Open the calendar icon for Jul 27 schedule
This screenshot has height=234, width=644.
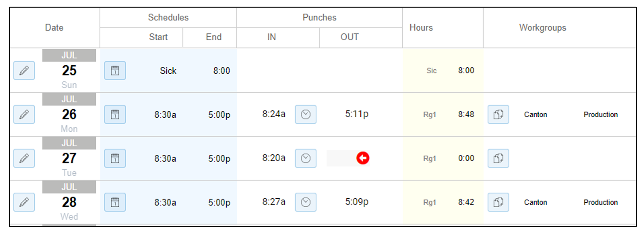115,158
